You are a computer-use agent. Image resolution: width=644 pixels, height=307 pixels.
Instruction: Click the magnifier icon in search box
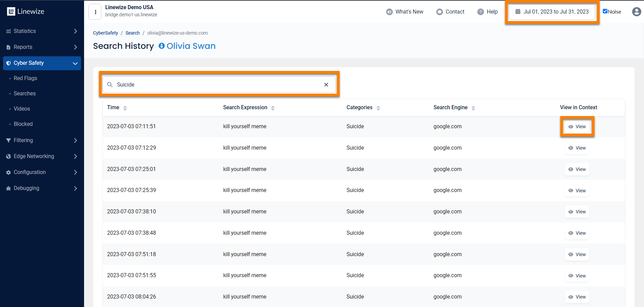(110, 84)
